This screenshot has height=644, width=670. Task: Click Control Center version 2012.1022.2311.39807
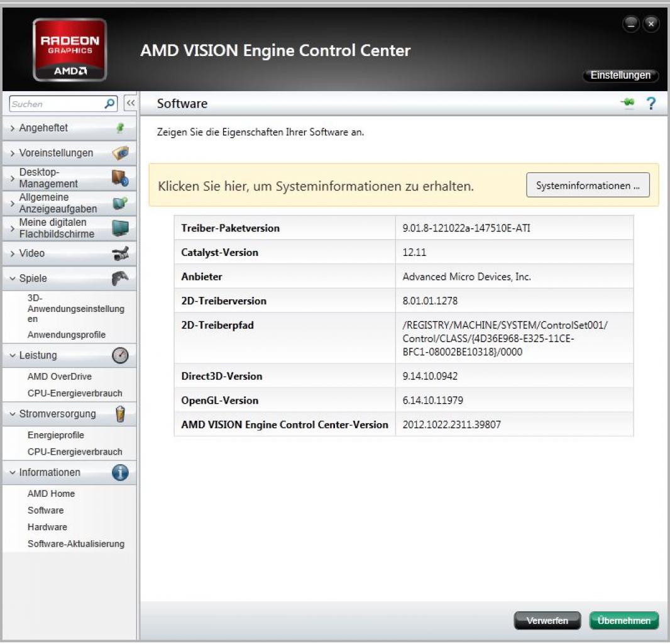(451, 425)
